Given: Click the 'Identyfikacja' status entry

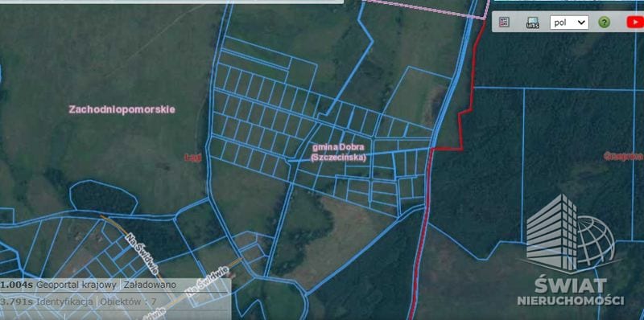Looking at the screenshot, I should coord(64,302).
